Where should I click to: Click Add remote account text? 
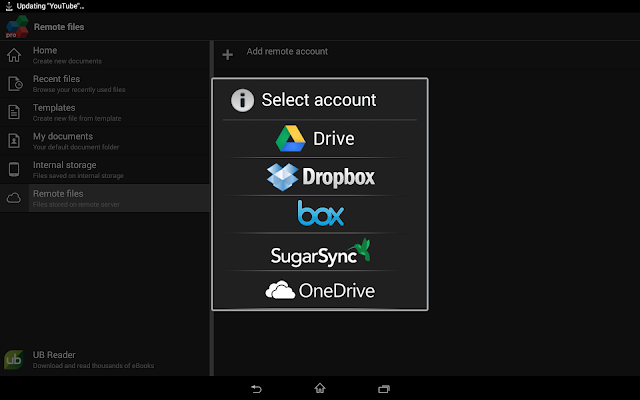coord(287,52)
